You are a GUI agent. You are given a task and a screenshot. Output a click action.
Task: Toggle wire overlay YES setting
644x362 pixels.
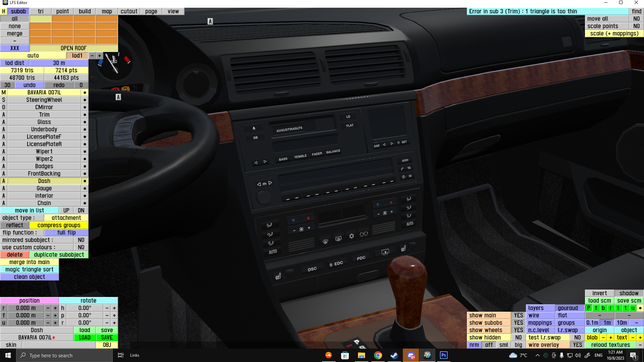[x=577, y=345]
